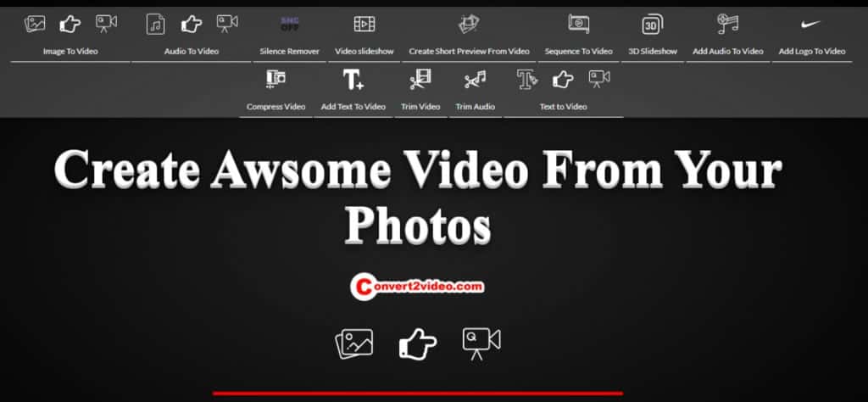Click the Add Text To Video T+ icon
Image resolution: width=868 pixels, height=402 pixels.
pos(353,79)
